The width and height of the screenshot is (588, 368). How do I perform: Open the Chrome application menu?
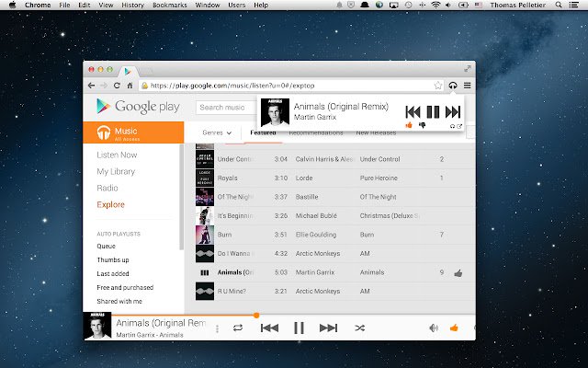point(38,5)
